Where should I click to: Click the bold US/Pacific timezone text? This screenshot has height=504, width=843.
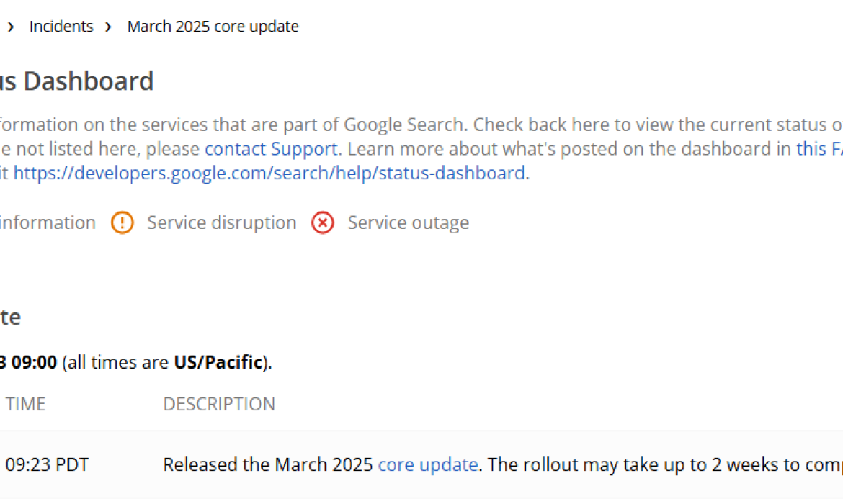pyautogui.click(x=218, y=362)
